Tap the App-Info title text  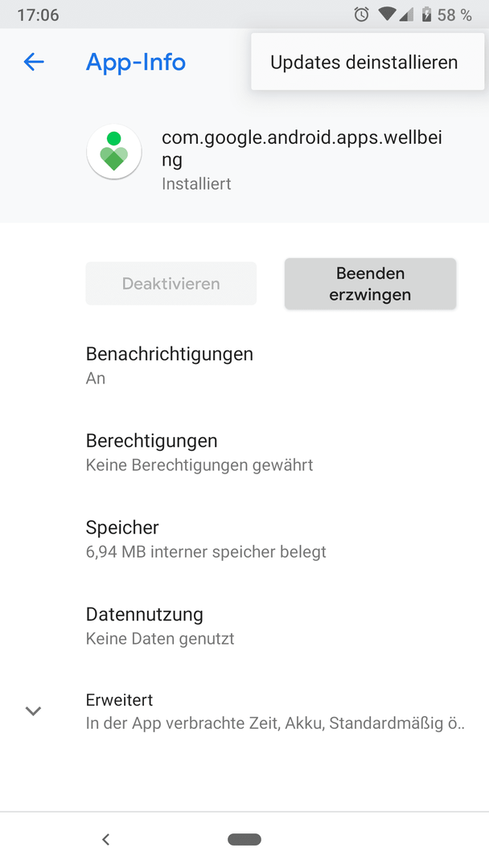pyautogui.click(x=136, y=62)
